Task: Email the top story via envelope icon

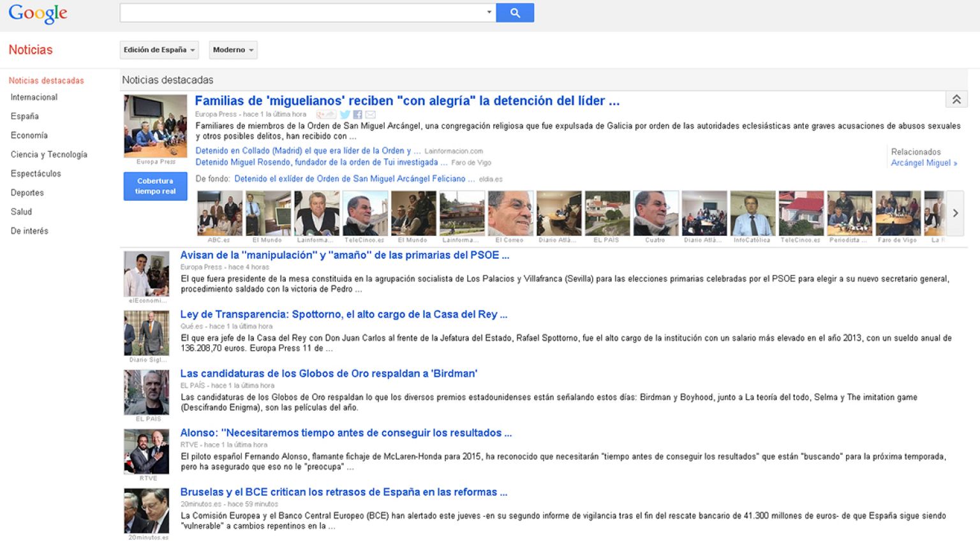Action: coord(370,115)
